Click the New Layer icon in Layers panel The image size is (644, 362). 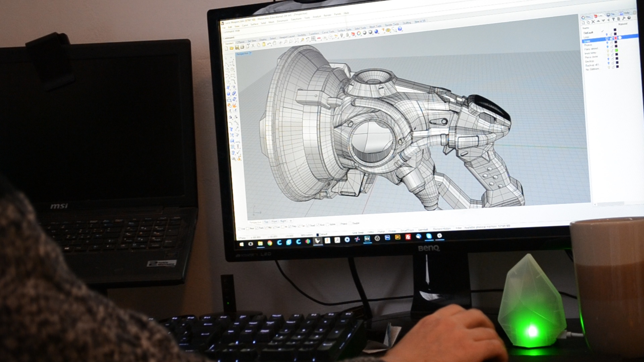click(583, 23)
